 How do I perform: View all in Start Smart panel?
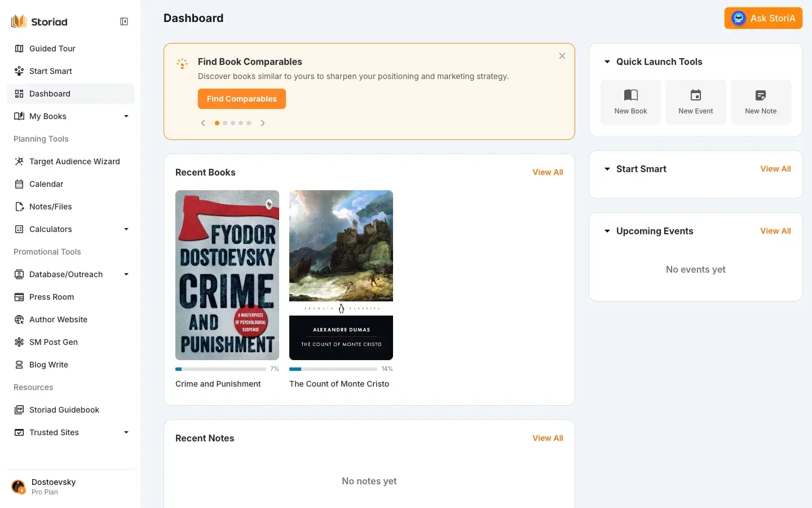[x=775, y=169]
